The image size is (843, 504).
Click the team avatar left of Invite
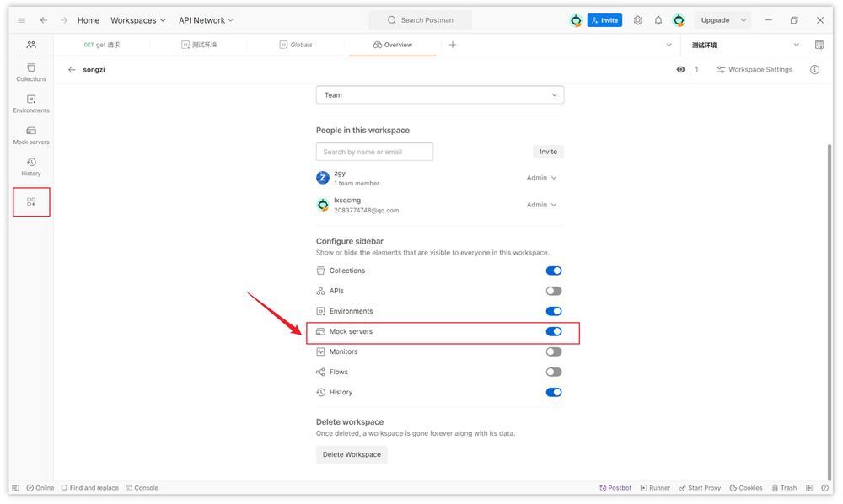point(576,20)
